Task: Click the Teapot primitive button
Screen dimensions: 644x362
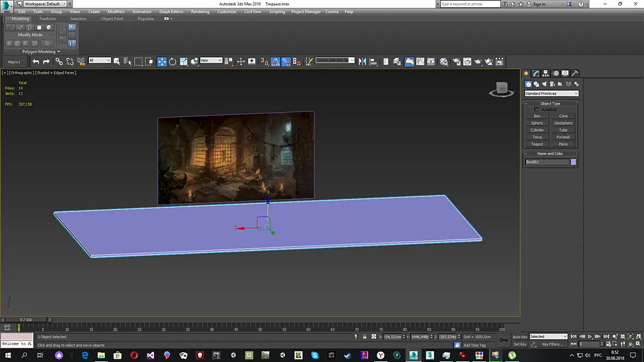Action: (x=537, y=144)
